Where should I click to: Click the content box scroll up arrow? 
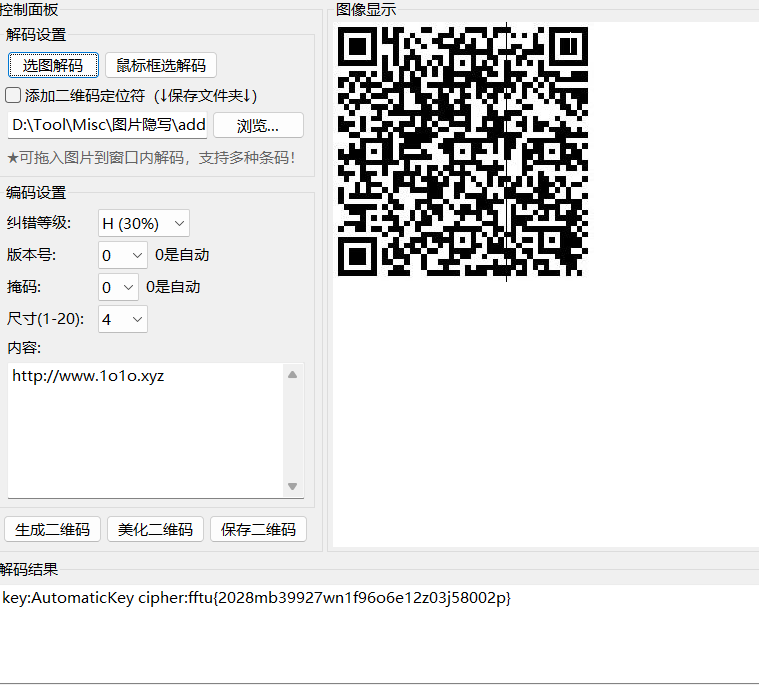coord(293,375)
